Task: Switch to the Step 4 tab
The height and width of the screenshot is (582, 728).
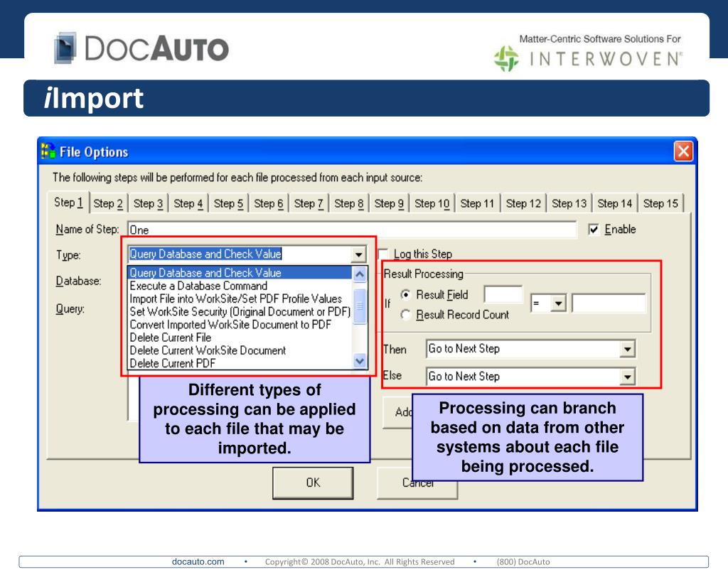Action: (x=188, y=203)
